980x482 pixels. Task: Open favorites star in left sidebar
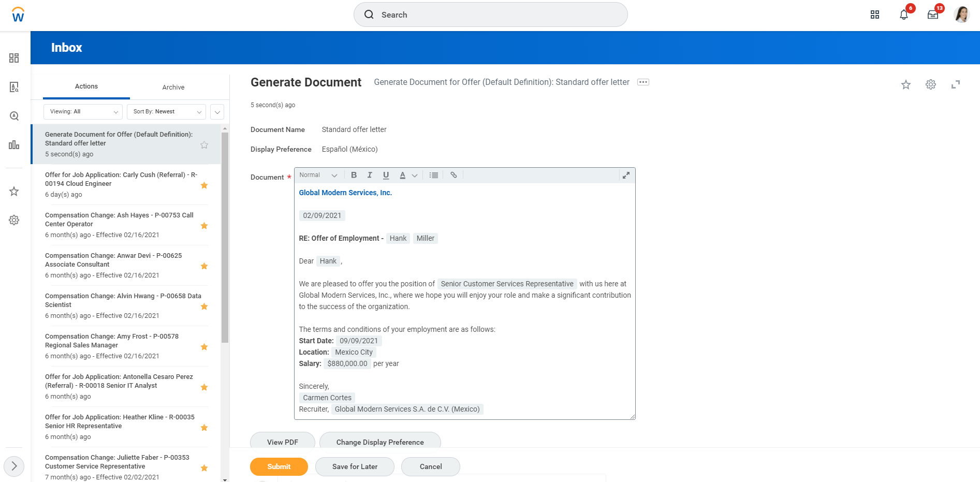pyautogui.click(x=14, y=192)
